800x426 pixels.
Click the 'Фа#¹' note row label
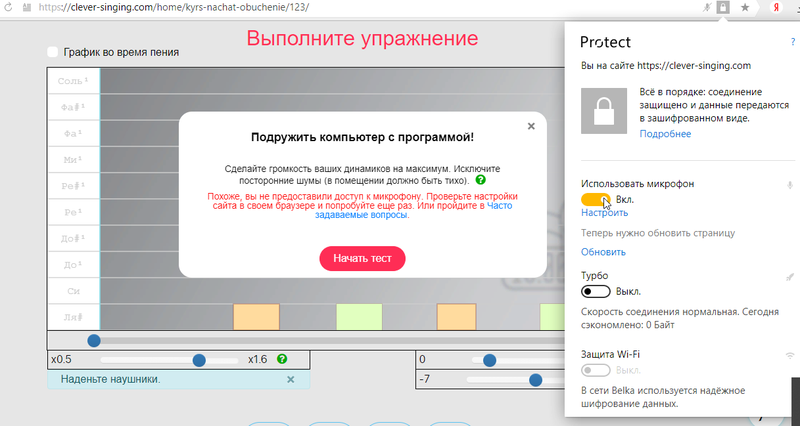(x=73, y=108)
